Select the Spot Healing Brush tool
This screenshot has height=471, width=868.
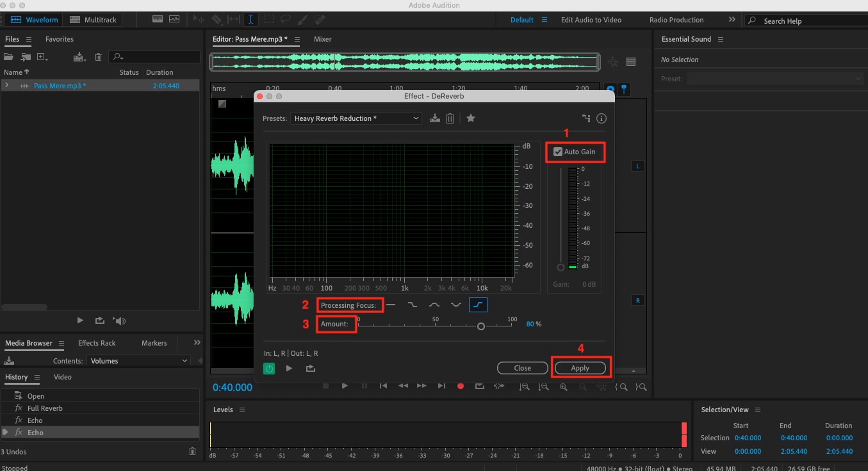click(x=320, y=20)
